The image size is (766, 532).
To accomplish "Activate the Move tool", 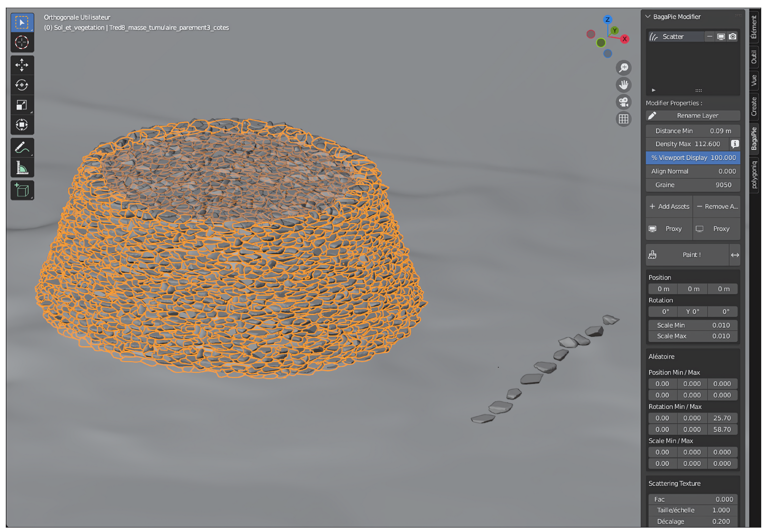I will (22, 65).
